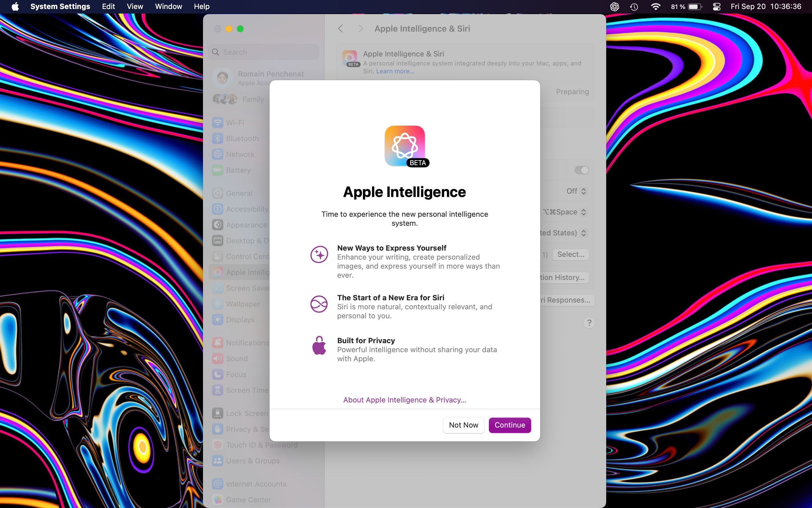Click the Siri infinity icon beside New Era for Siri
The height and width of the screenshot is (508, 812).
319,304
